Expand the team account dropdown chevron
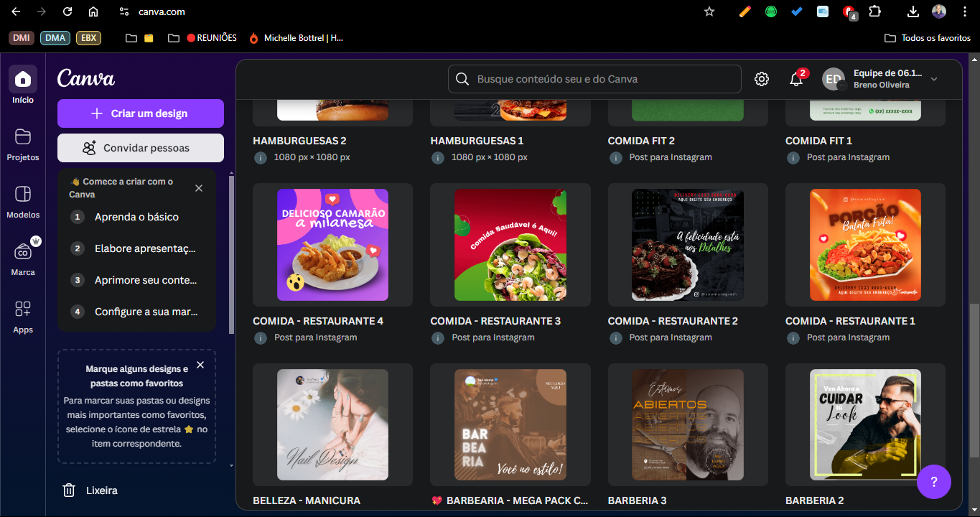The width and height of the screenshot is (980, 517). 934,79
